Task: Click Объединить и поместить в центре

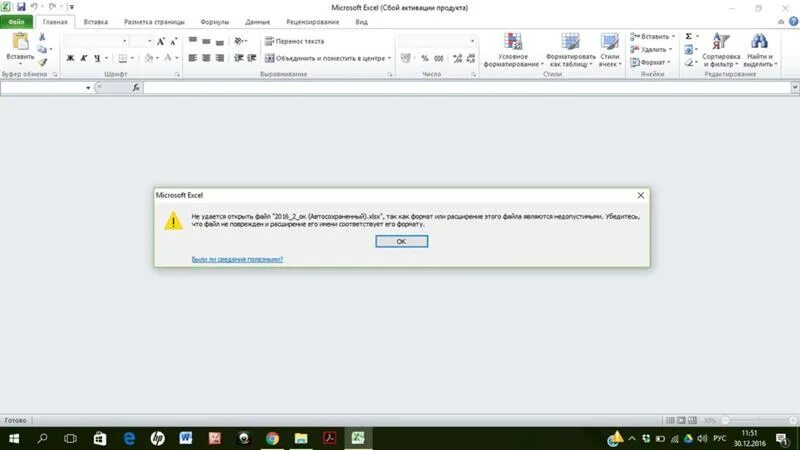Action: click(328, 58)
